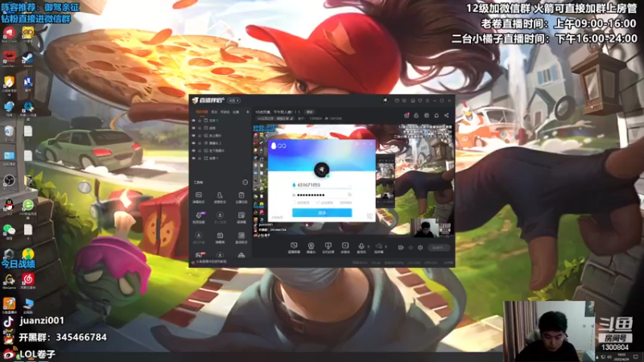The image size is (644, 362).
Task: Click the info circle icon in the bottom bar
Action: (x=411, y=248)
